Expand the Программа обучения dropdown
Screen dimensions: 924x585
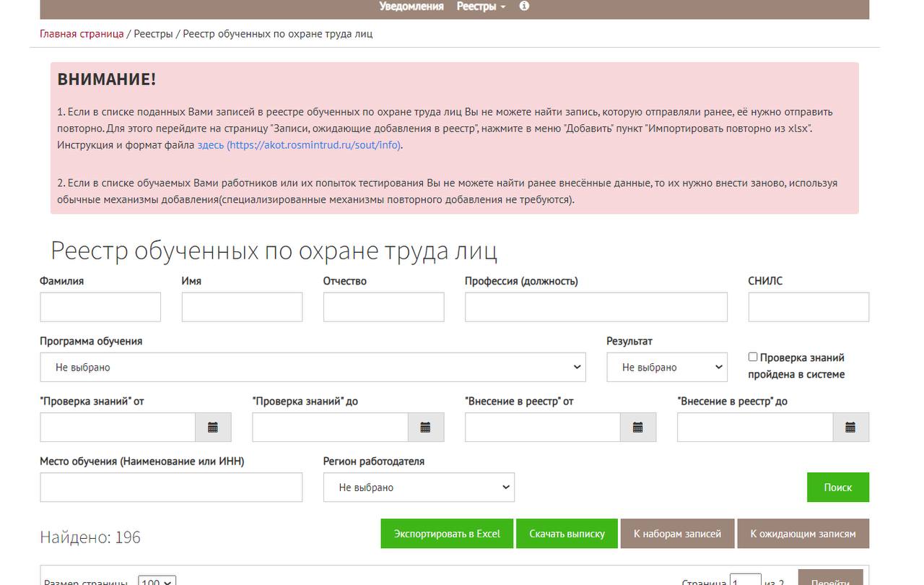pos(313,368)
